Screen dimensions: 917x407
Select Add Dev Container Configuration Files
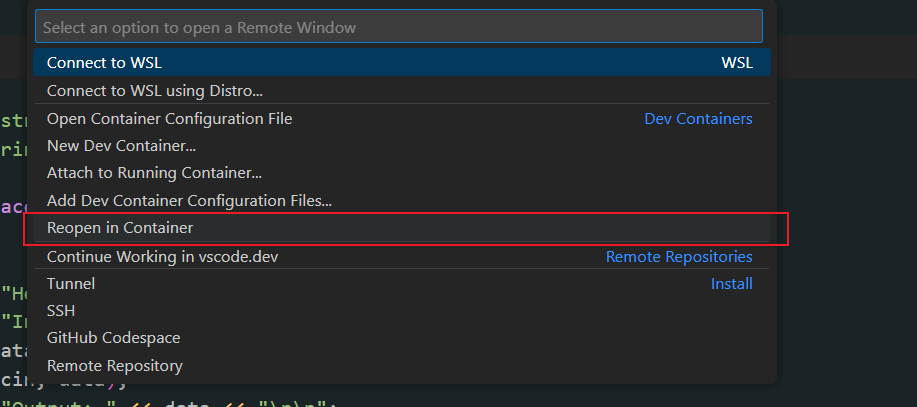click(x=189, y=200)
